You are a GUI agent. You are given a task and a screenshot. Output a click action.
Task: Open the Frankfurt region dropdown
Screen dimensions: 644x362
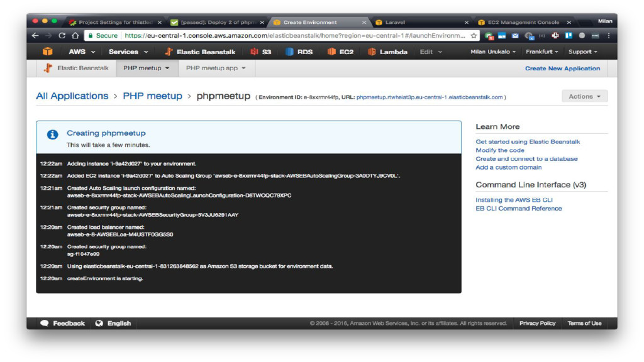coord(541,52)
